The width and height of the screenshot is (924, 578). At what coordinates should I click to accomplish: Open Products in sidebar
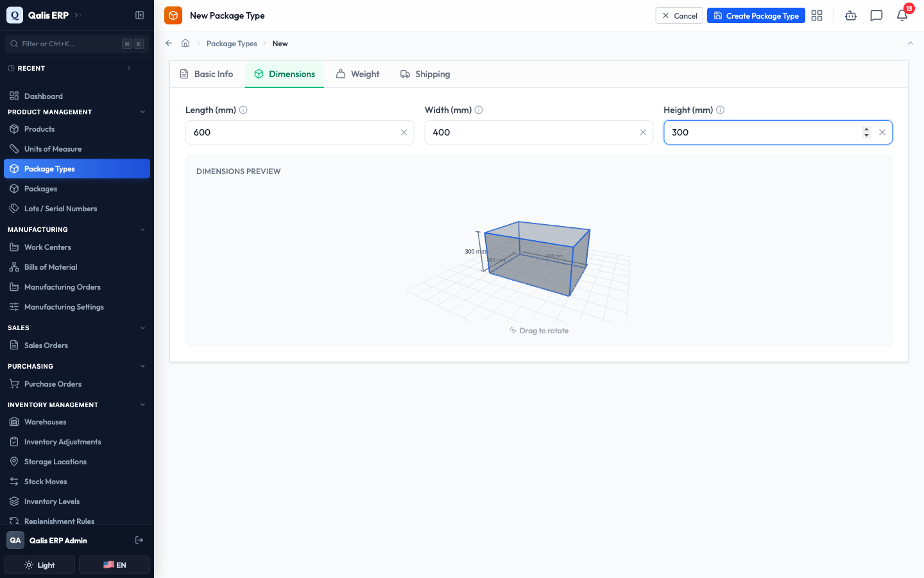point(77,129)
